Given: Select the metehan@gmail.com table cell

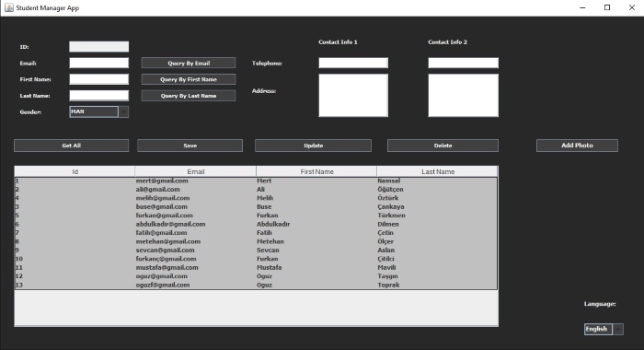Looking at the screenshot, I should coord(195,241).
